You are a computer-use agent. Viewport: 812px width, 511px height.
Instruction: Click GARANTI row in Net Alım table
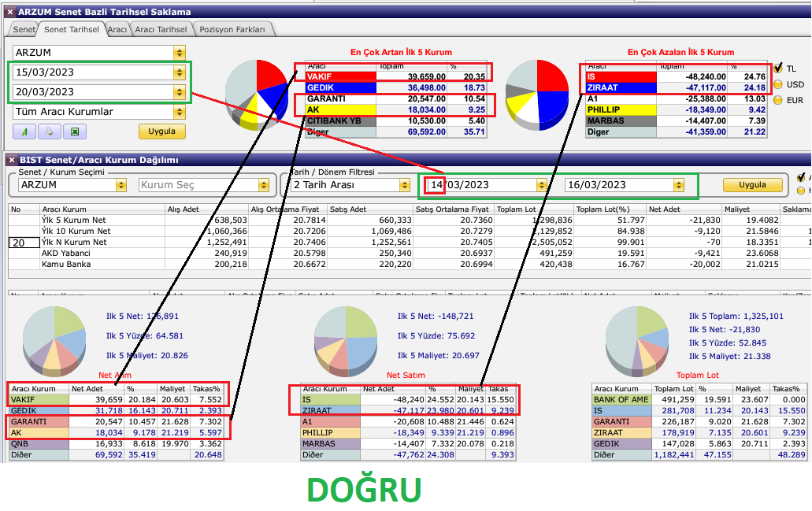(116, 421)
